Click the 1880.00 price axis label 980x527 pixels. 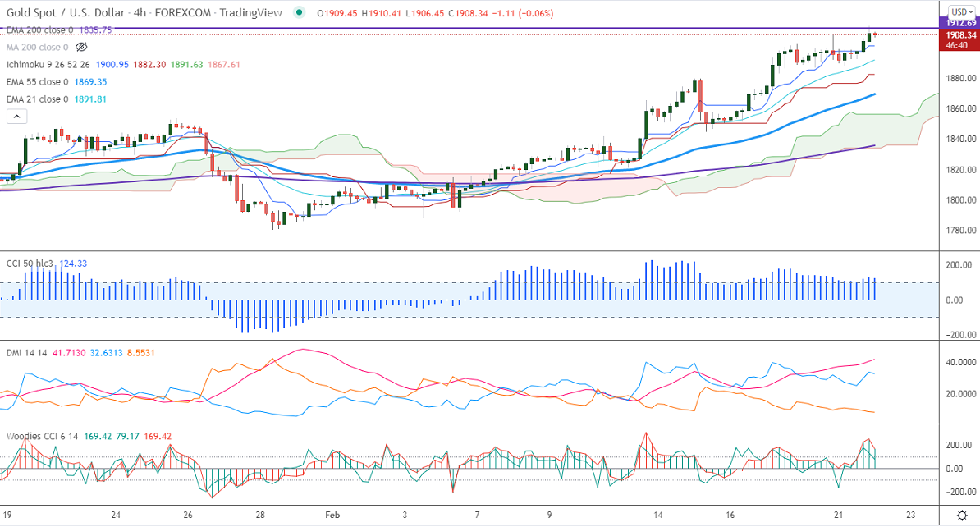click(961, 78)
